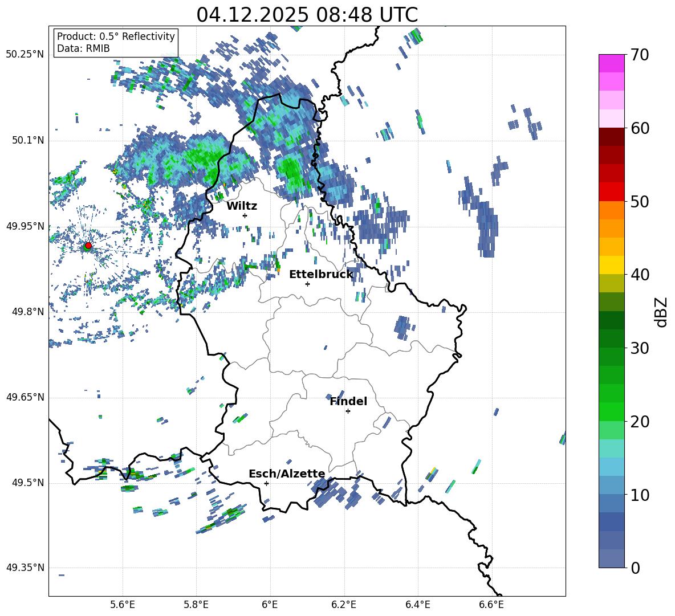This screenshot has width=675, height=616.
Task: Click the colorbar tick label 40
Action: click(x=640, y=275)
